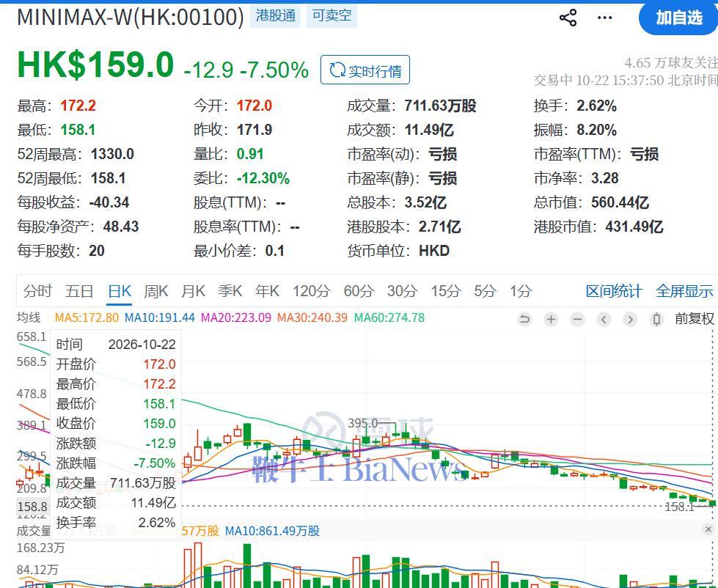
Task: Click the 委比 -12.30% value
Action: tap(263, 178)
